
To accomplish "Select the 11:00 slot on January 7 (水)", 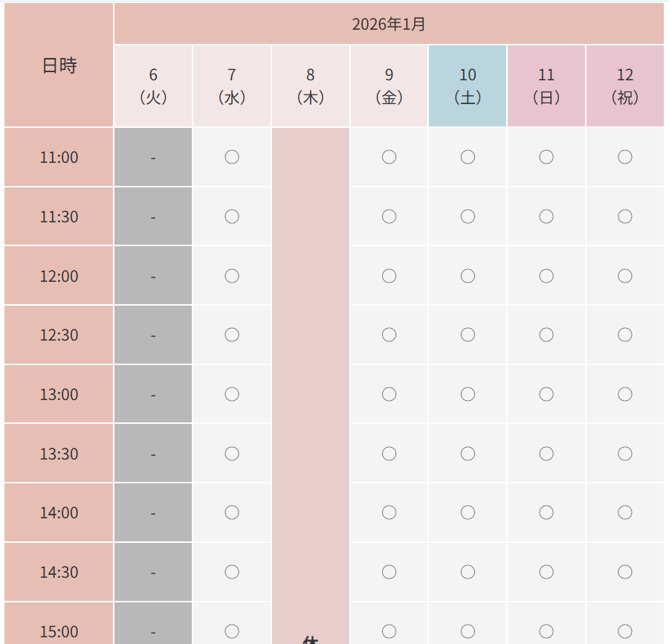I will tap(232, 157).
